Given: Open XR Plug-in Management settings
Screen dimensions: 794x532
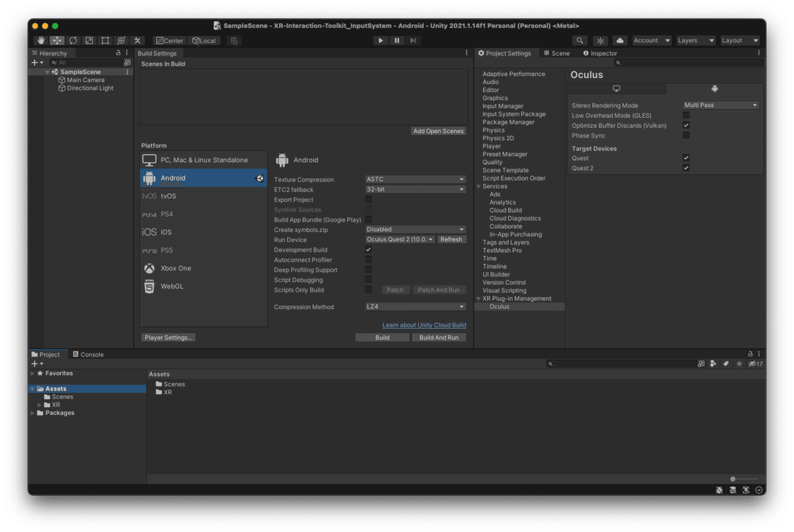Looking at the screenshot, I should pos(517,298).
